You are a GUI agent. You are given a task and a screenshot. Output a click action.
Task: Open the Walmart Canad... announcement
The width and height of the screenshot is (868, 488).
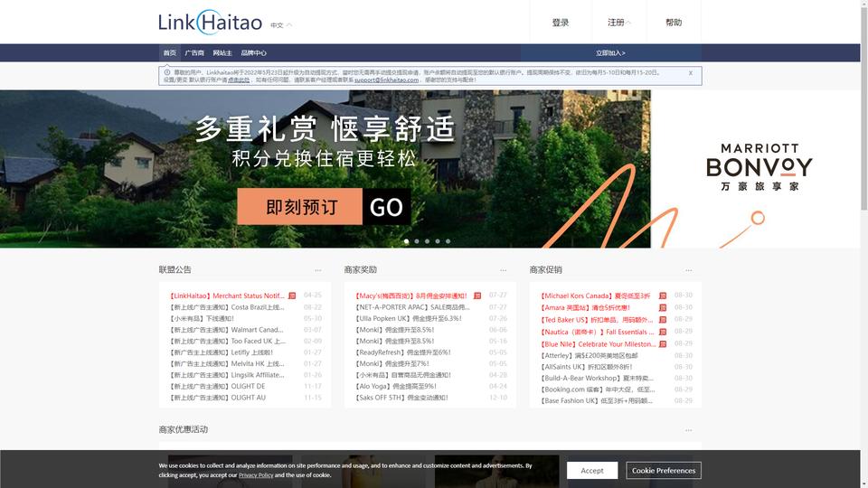pyautogui.click(x=227, y=330)
